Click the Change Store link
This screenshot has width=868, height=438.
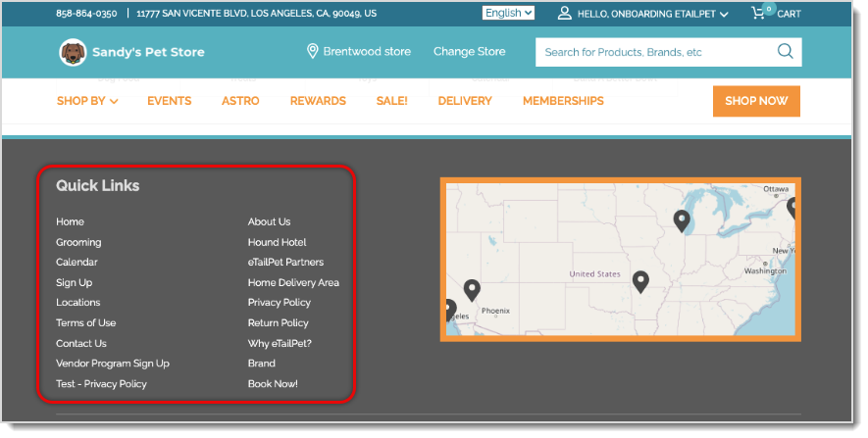[x=470, y=51]
